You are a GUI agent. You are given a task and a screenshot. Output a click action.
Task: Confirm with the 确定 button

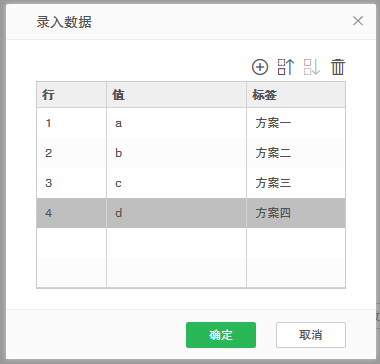pos(221,335)
